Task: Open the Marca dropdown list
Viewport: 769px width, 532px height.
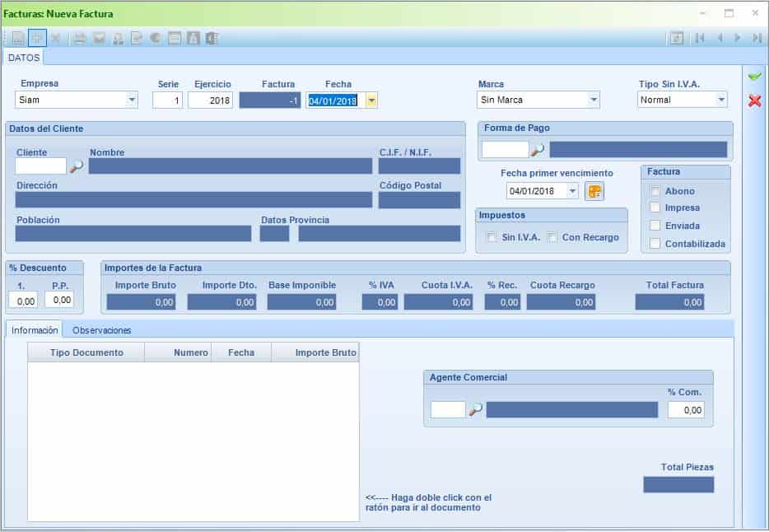Action: [594, 100]
